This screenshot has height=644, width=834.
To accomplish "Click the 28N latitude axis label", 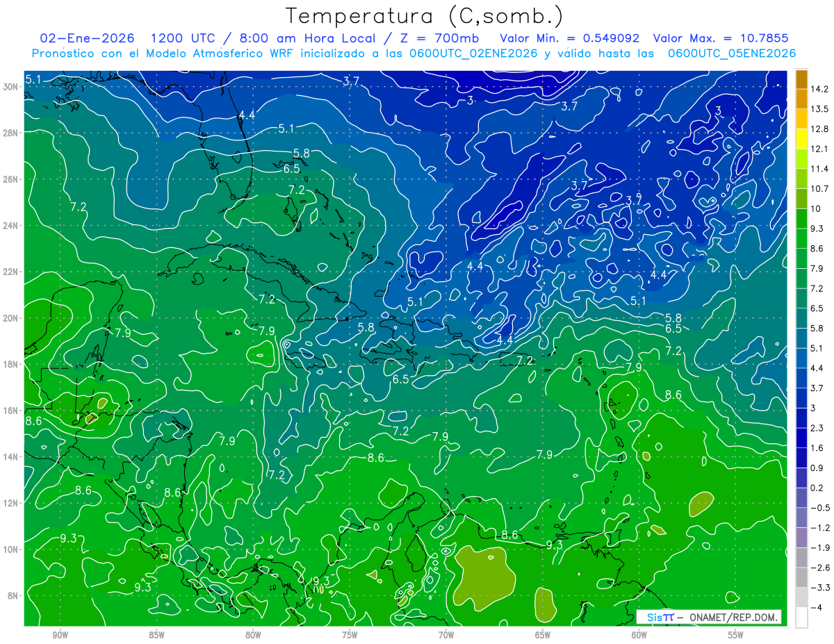I will coord(12,133).
